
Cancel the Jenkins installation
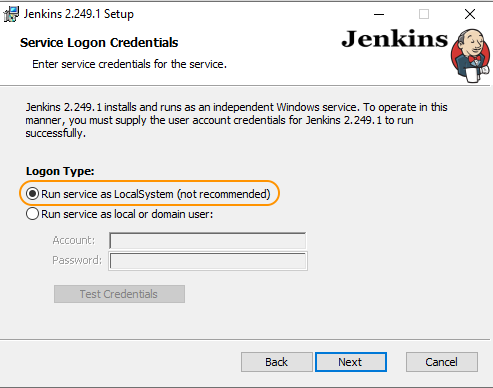click(x=442, y=362)
